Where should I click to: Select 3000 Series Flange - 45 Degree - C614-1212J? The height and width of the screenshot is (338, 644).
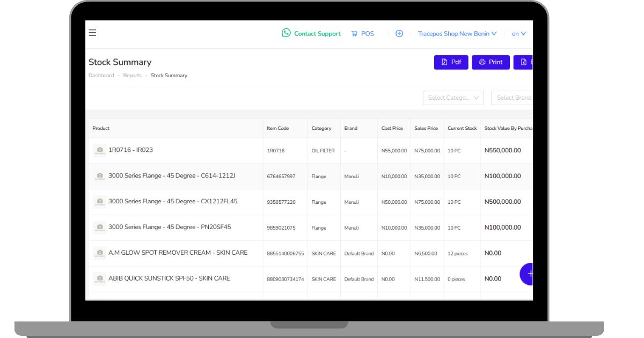coord(172,175)
